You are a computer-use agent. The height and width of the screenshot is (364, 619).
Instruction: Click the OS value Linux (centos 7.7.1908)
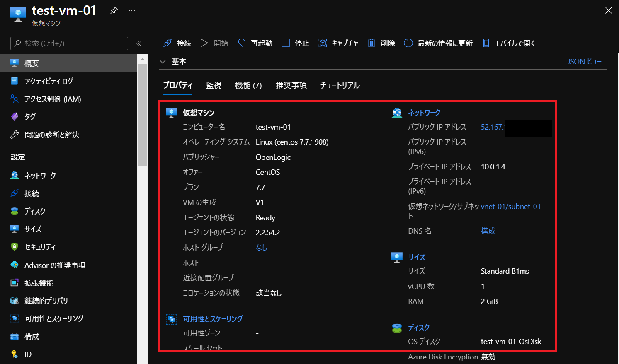coord(292,142)
